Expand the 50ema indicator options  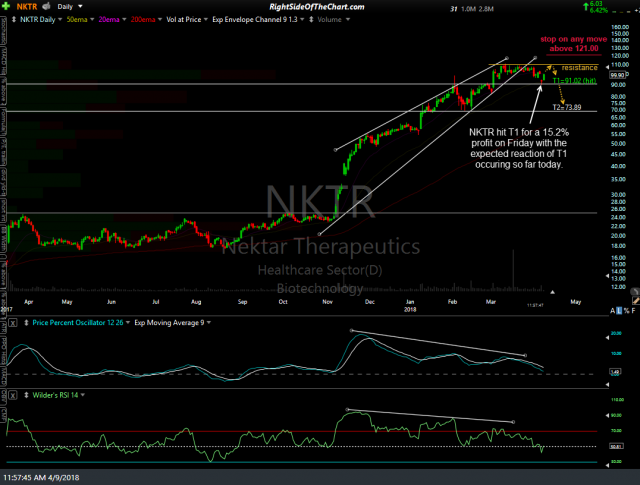coord(80,19)
